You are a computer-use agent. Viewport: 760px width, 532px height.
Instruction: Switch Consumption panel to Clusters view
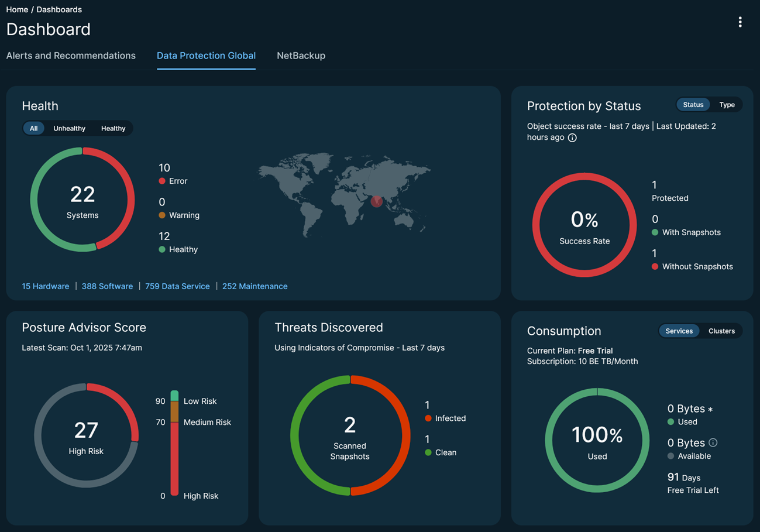click(x=721, y=331)
